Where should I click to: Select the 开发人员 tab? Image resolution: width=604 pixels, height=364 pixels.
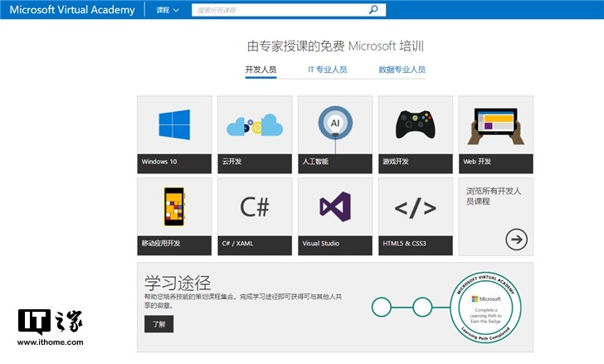click(x=261, y=70)
